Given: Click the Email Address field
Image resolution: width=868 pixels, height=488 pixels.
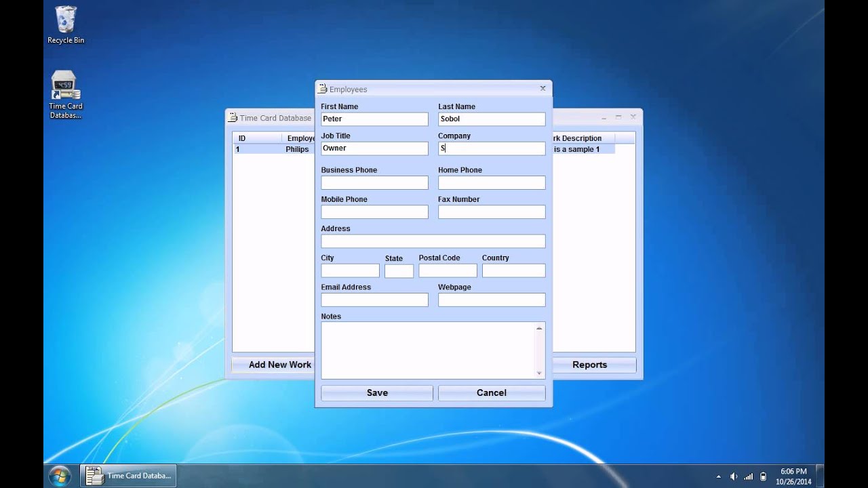Looking at the screenshot, I should coord(374,300).
